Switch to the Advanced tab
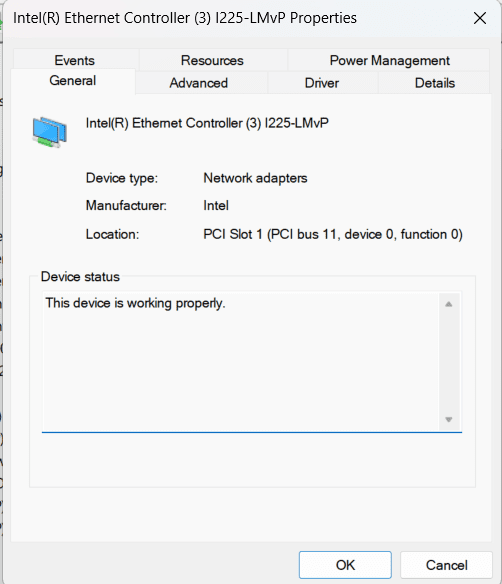Image resolution: width=502 pixels, height=584 pixels. pos(199,83)
